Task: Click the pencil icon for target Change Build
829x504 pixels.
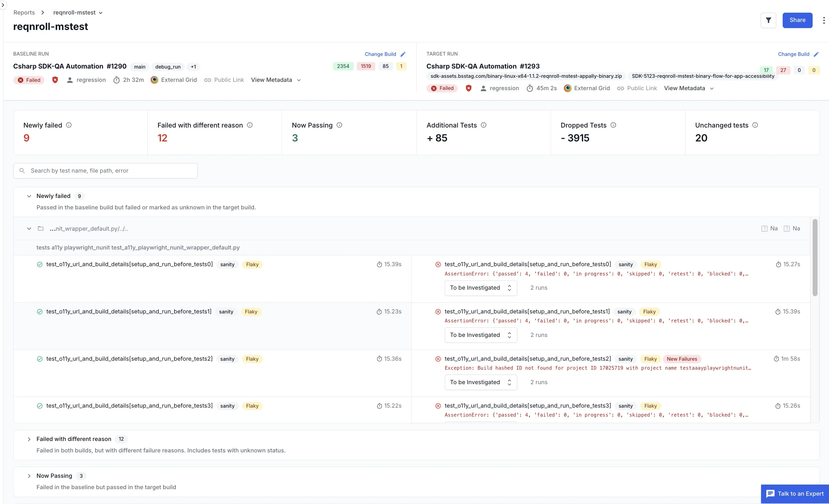Action: [x=816, y=54]
